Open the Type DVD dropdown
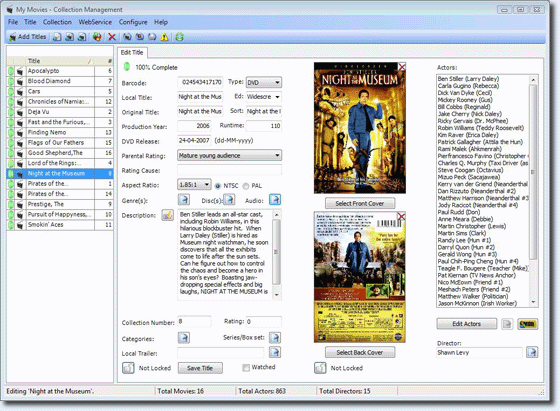 [x=264, y=82]
